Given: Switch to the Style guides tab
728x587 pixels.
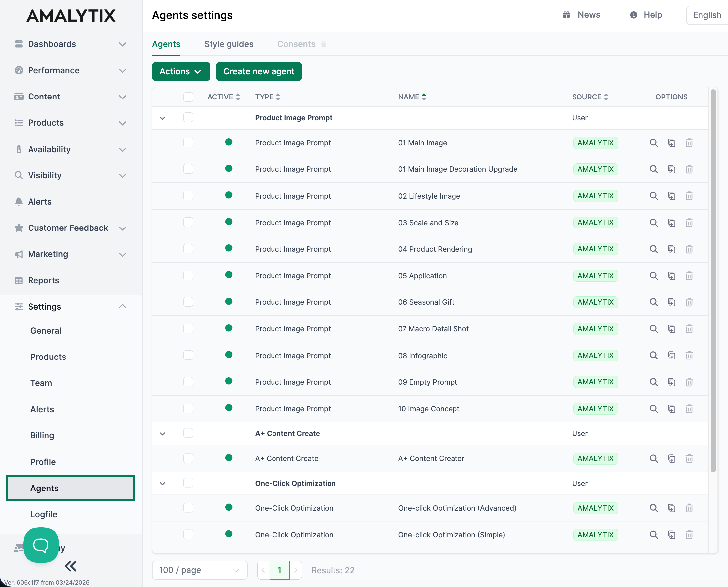Looking at the screenshot, I should pyautogui.click(x=228, y=44).
